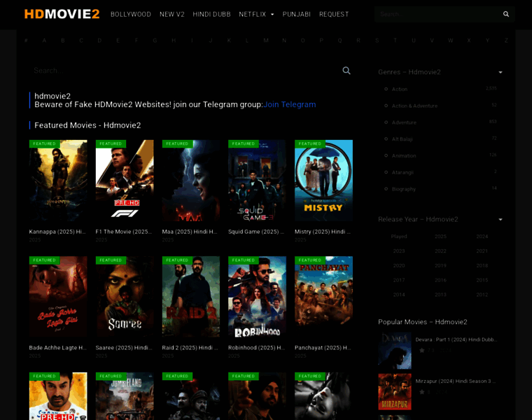This screenshot has height=420, width=532.
Task: Click the Played release year link
Action: (399, 237)
